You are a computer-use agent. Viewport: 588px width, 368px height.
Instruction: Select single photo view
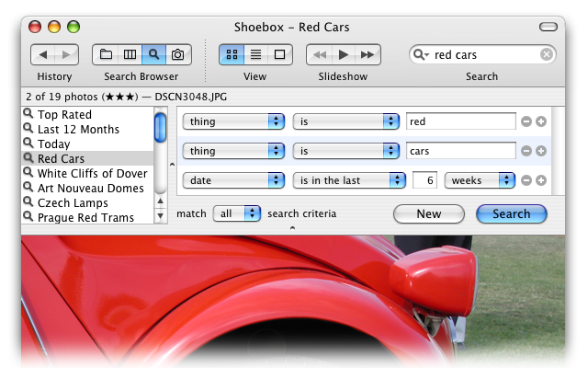(x=279, y=55)
